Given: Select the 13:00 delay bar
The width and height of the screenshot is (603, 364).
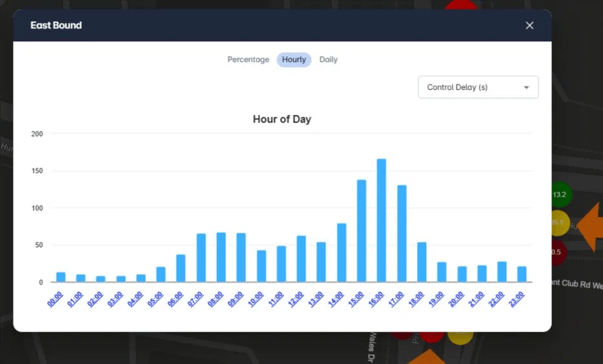Looking at the screenshot, I should (321, 262).
